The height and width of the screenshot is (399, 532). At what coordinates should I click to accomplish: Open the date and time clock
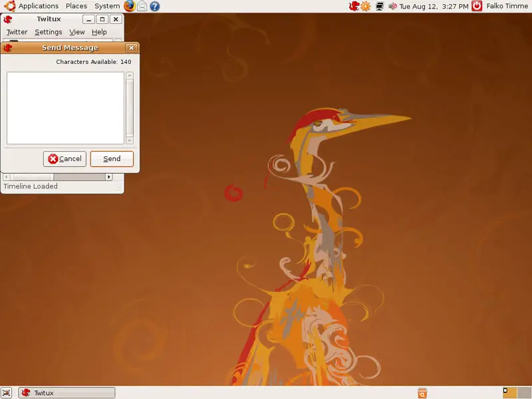(434, 6)
